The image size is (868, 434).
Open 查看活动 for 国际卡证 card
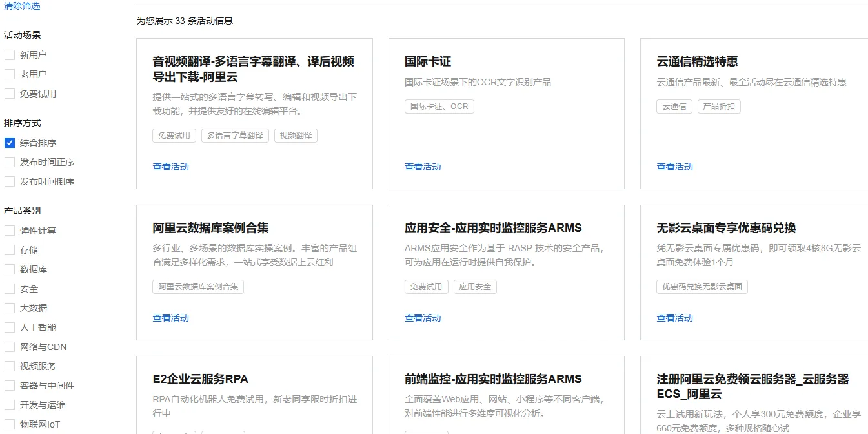(423, 167)
